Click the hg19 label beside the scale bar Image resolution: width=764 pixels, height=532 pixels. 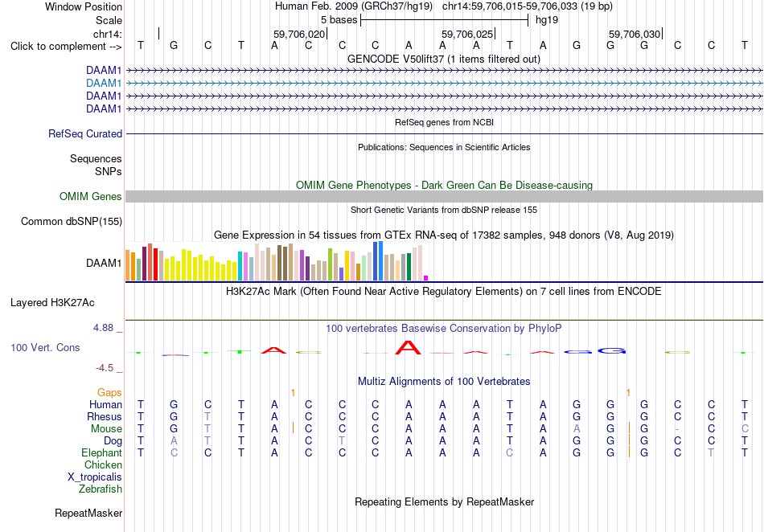pyautogui.click(x=547, y=20)
